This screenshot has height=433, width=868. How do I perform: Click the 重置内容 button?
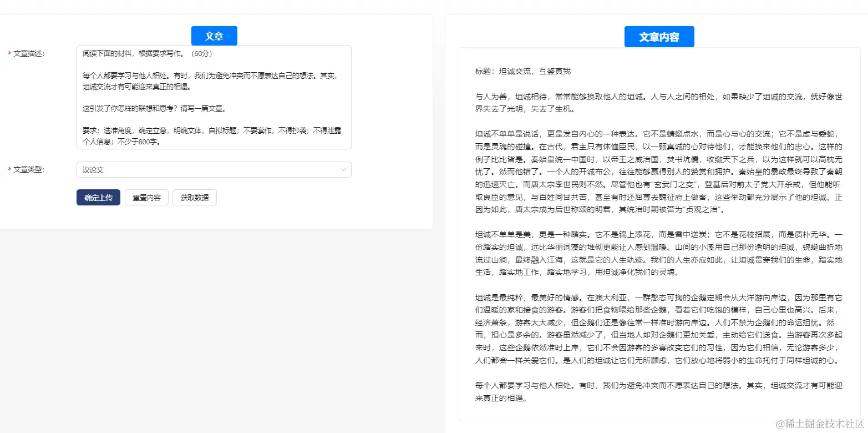click(x=146, y=198)
